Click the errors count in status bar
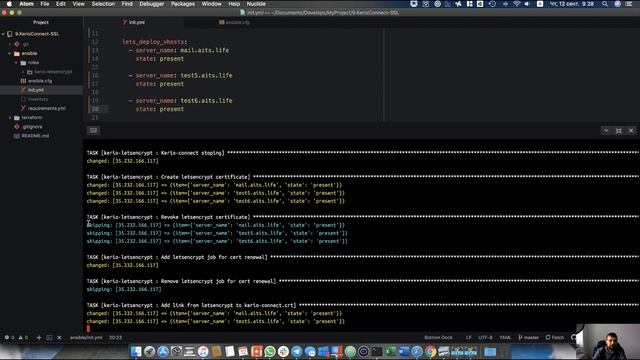 pos(9,338)
